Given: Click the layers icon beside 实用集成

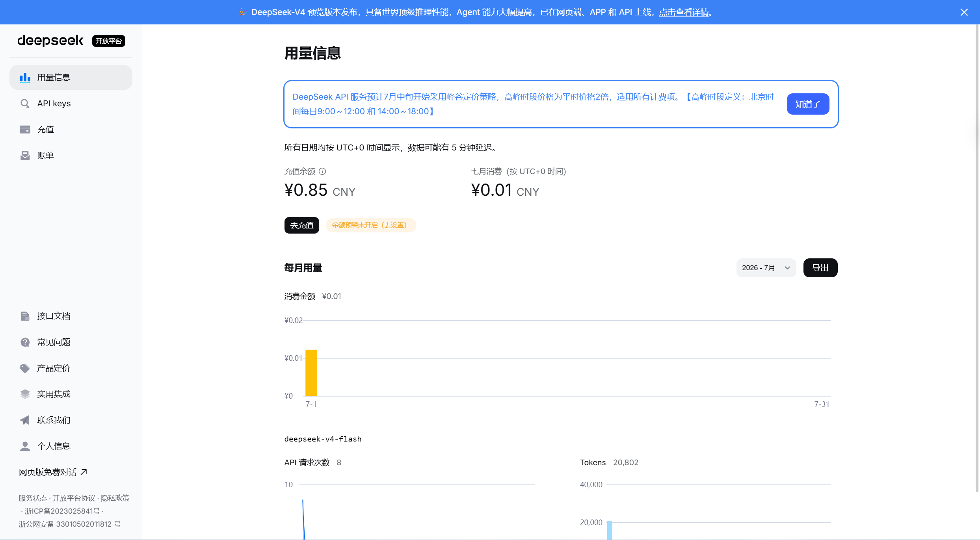Looking at the screenshot, I should (25, 394).
